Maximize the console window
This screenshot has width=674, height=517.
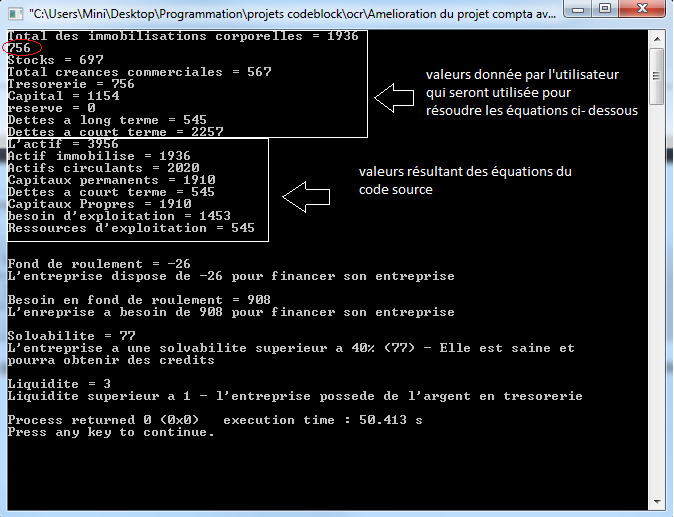[x=605, y=9]
